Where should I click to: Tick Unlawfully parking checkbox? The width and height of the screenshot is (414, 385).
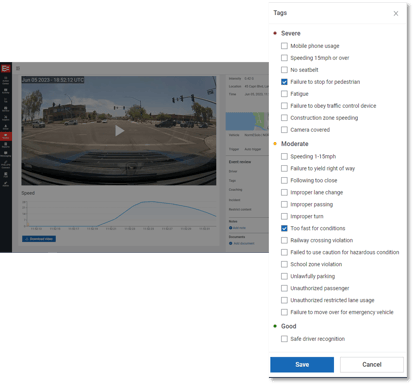click(284, 277)
